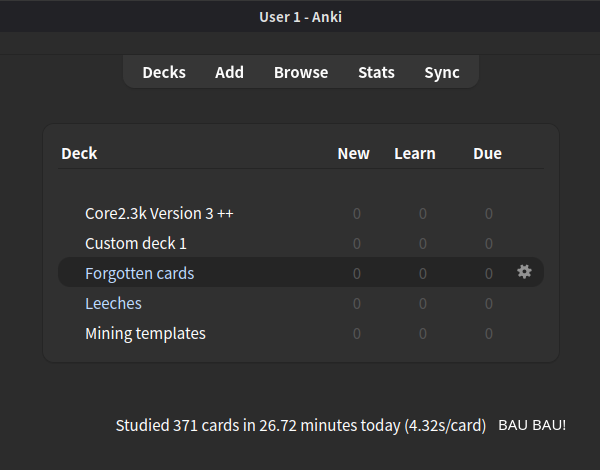Screen dimensions: 600x470
Task: Sync the collection
Action: [x=442, y=72]
